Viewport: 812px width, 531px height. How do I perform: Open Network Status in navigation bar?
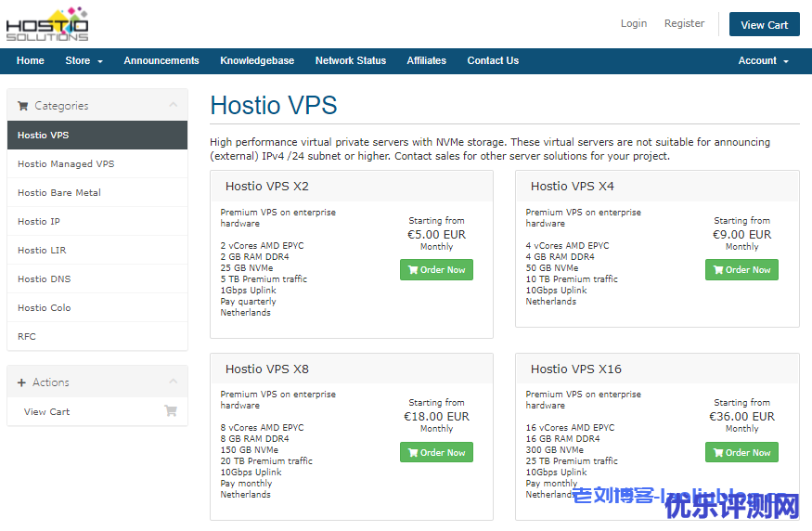[350, 61]
